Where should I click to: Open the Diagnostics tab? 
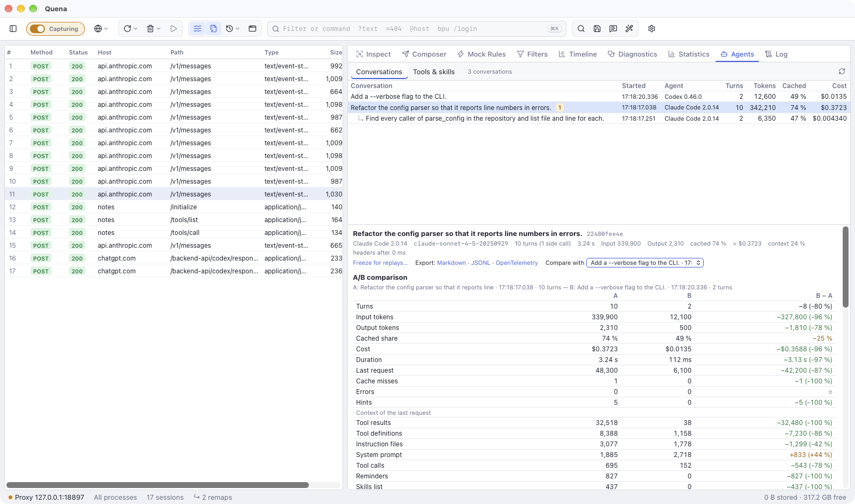633,54
